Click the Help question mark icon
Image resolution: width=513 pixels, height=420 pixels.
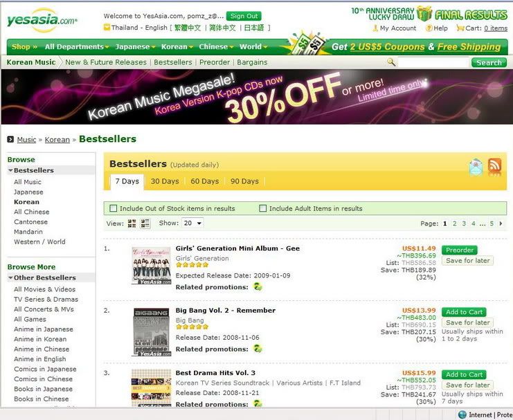point(429,28)
